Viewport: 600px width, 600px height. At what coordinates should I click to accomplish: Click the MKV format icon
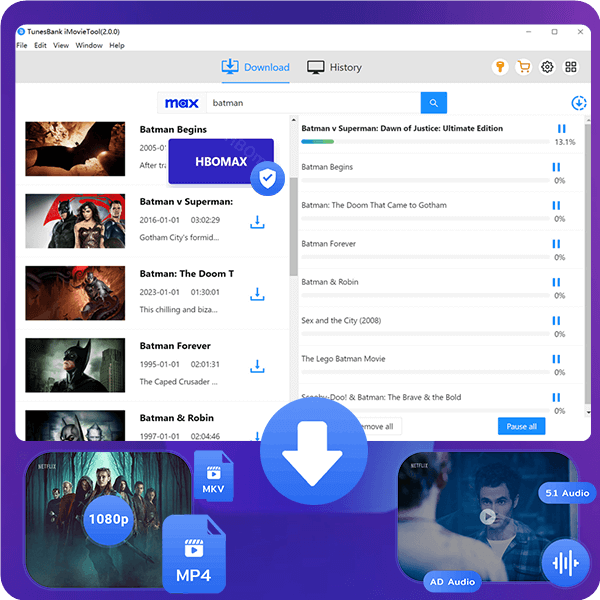(x=214, y=475)
